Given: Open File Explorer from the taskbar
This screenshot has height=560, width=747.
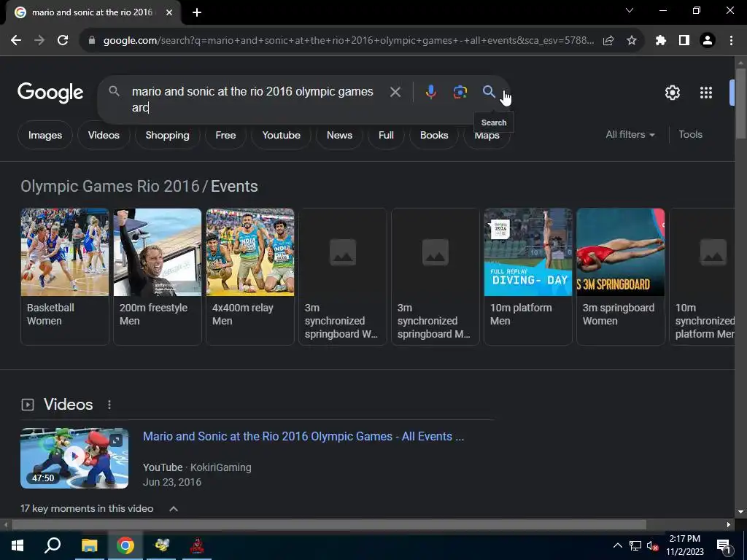Looking at the screenshot, I should [x=89, y=545].
